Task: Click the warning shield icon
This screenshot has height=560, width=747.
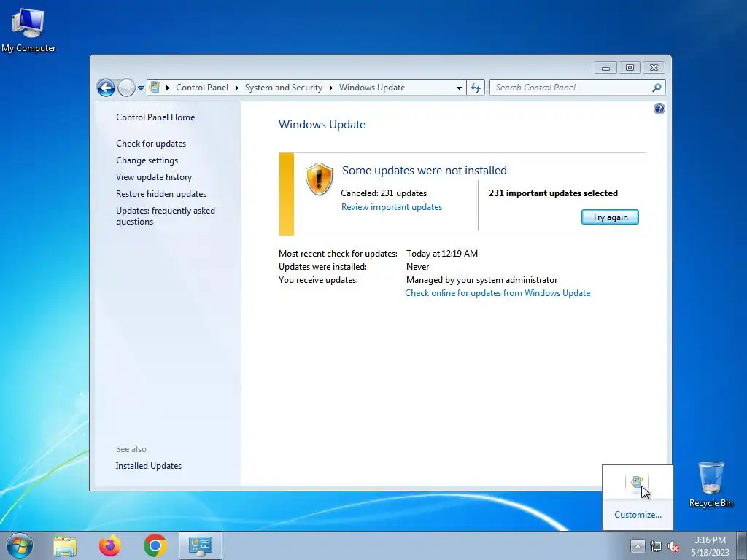Action: (319, 179)
